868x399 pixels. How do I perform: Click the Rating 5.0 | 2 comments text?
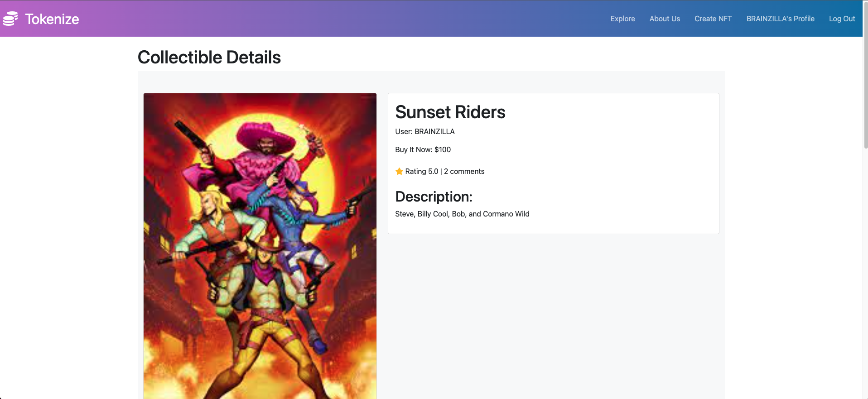[444, 171]
